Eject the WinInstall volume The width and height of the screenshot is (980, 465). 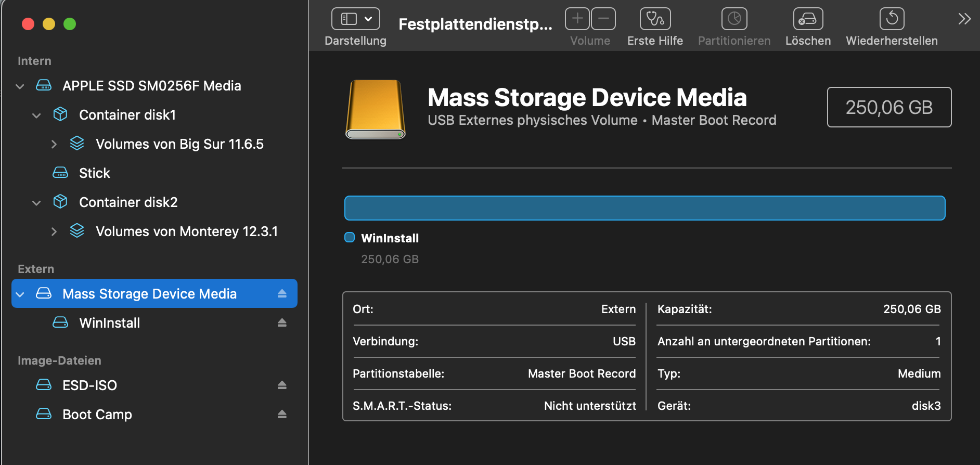[282, 323]
